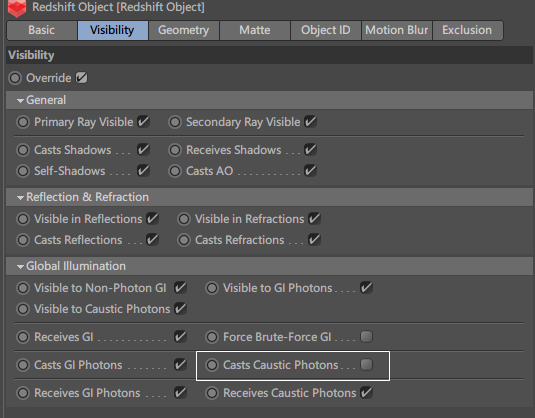This screenshot has height=418, width=535.
Task: Collapse the Reflection & Refraction section
Action: click(20, 197)
